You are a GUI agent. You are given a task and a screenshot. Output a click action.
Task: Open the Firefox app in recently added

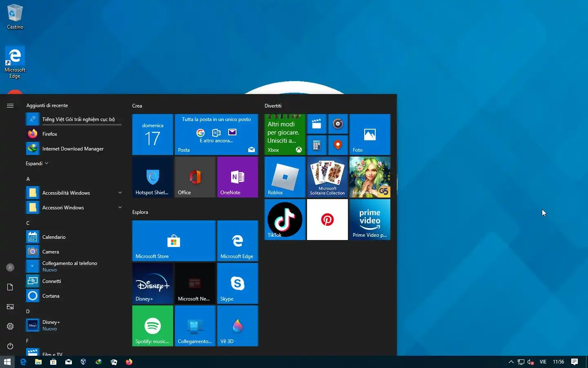pyautogui.click(x=73, y=134)
